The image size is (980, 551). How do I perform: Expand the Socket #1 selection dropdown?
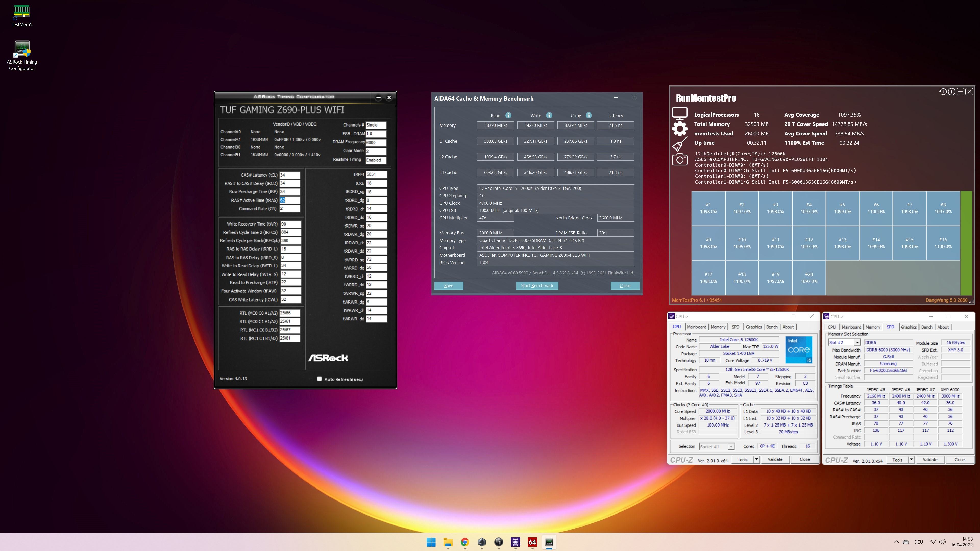click(x=731, y=446)
